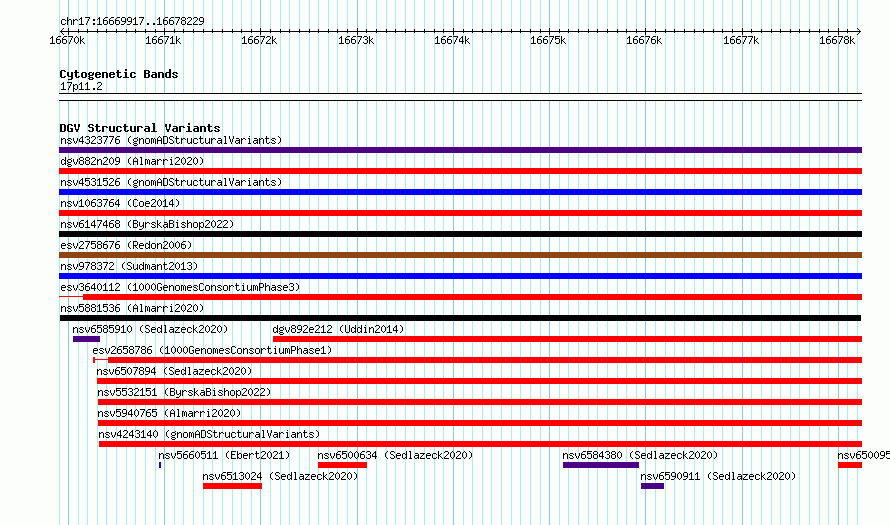The height and width of the screenshot is (525, 890).
Task: Open nsv4531526 gnomADStructuralVariants label
Action: [171, 182]
